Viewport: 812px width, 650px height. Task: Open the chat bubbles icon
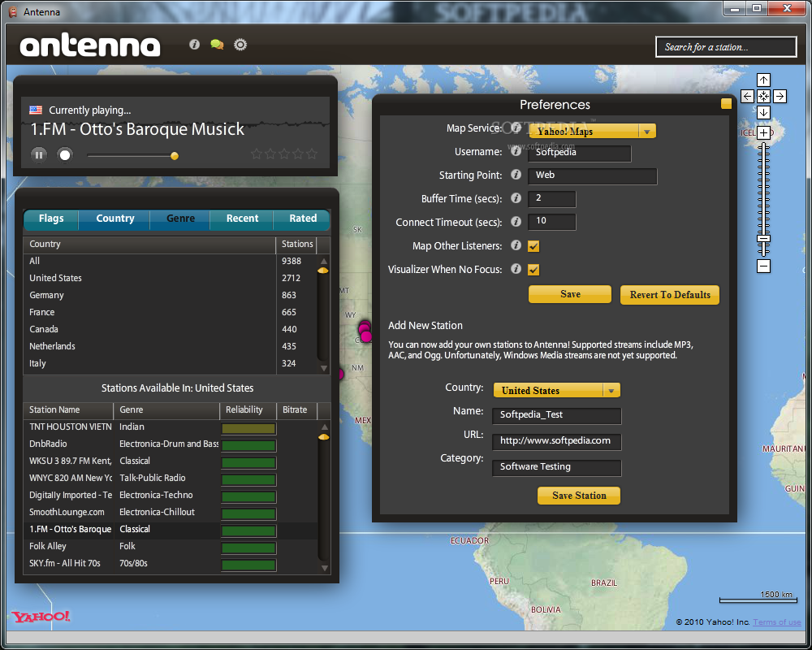(x=217, y=45)
